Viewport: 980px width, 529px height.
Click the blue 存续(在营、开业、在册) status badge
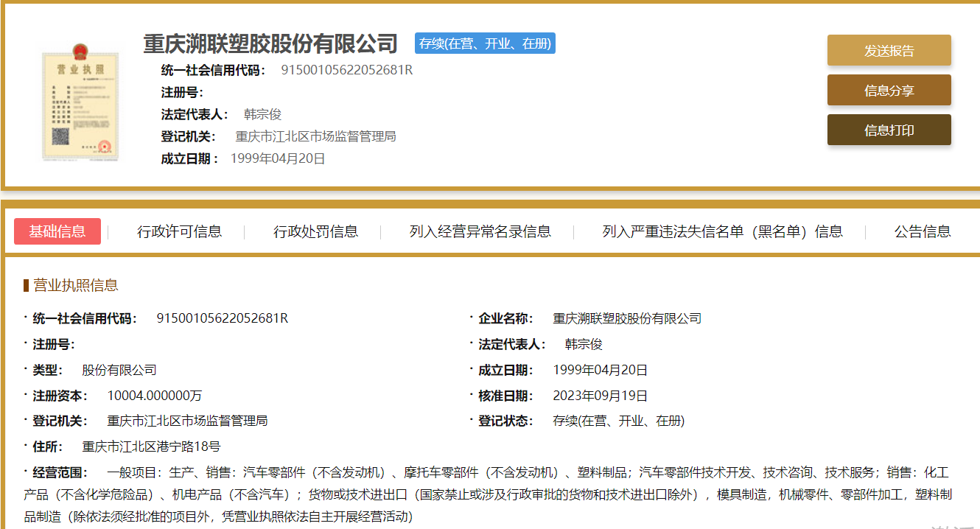coord(485,43)
